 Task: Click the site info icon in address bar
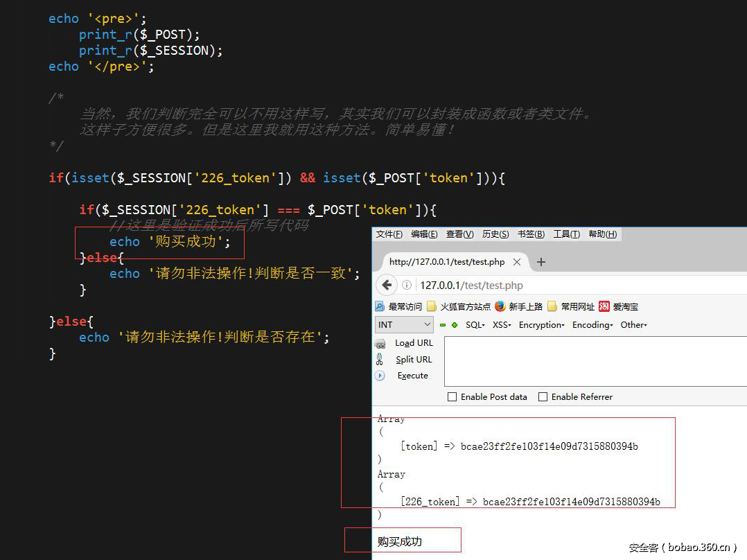pos(407,285)
